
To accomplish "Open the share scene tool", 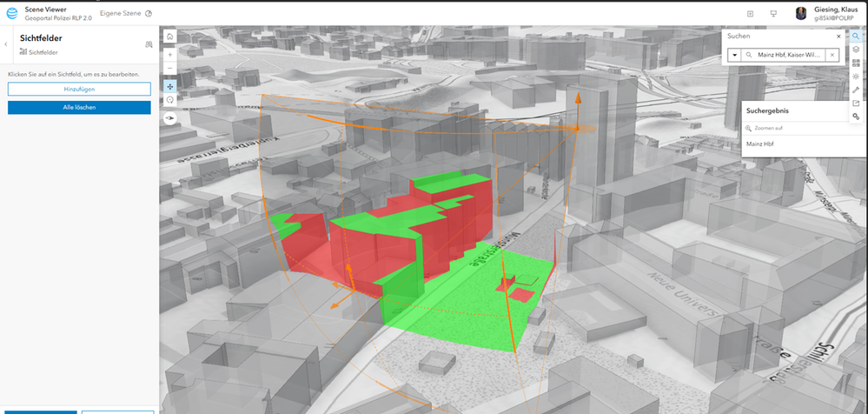I will click(856, 103).
